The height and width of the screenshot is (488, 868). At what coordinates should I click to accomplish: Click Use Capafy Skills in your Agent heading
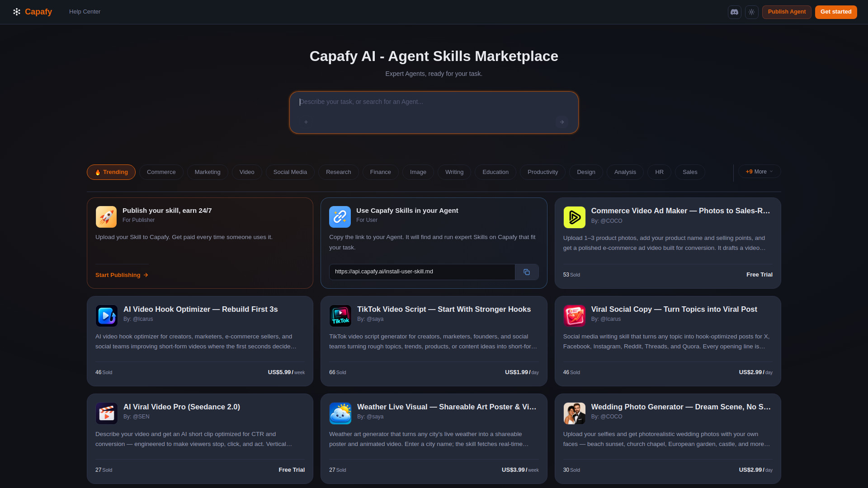click(x=407, y=211)
